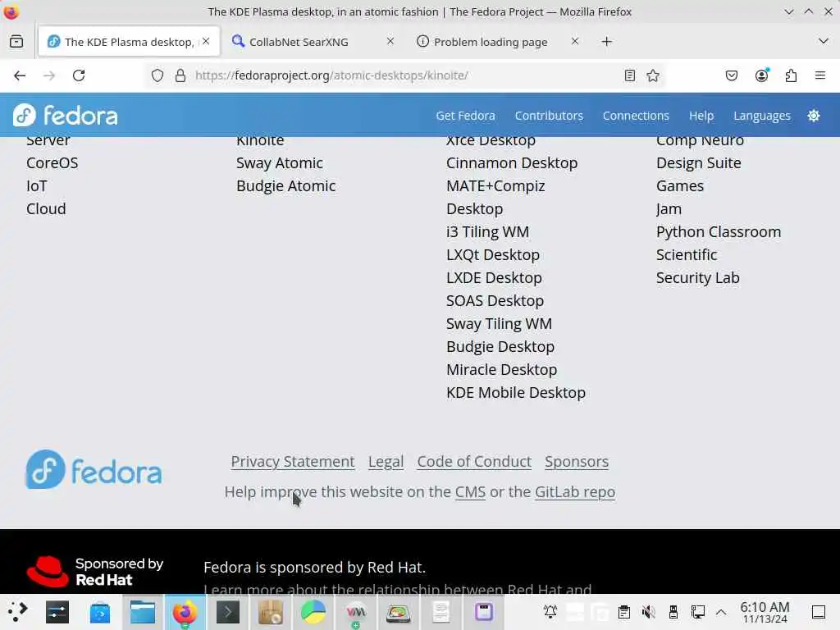
Task: Open Code of Conduct link
Action: point(474,462)
